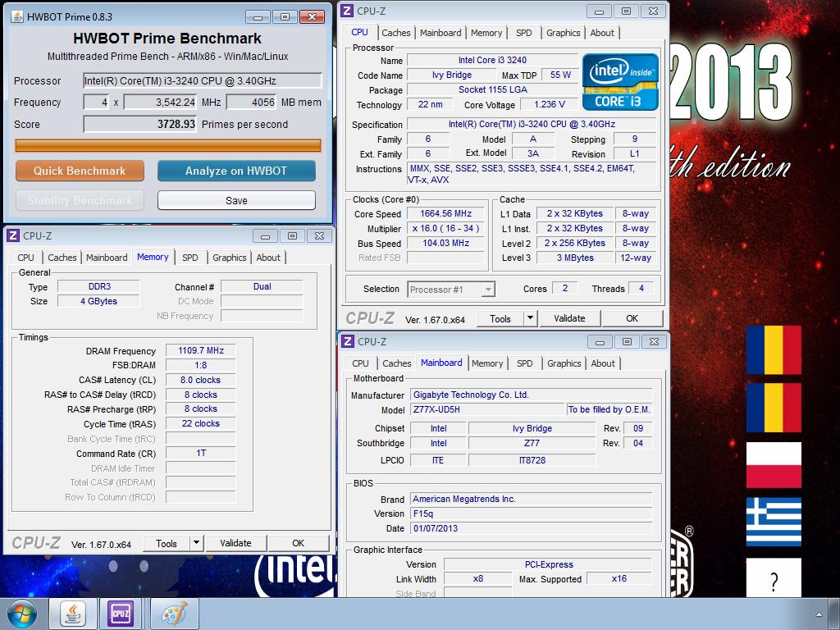The height and width of the screenshot is (630, 840).
Task: Click the Stability Benchmark button
Action: [x=80, y=200]
